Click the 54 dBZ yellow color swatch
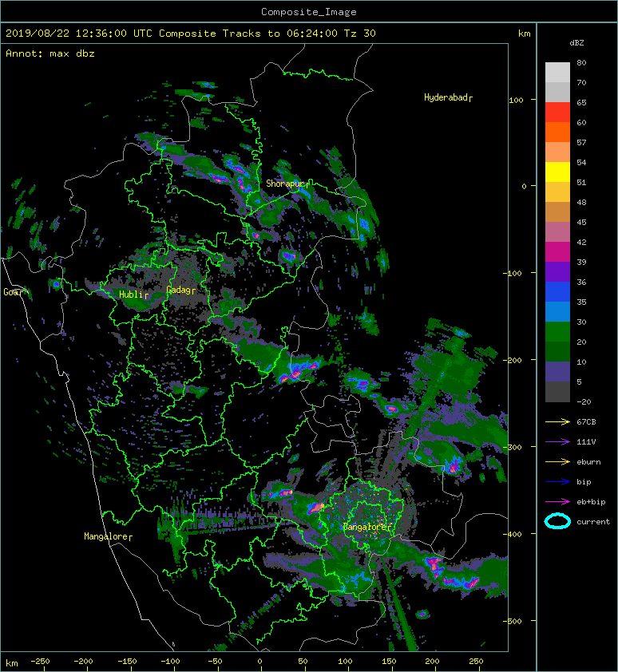The width and height of the screenshot is (618, 672). click(557, 172)
